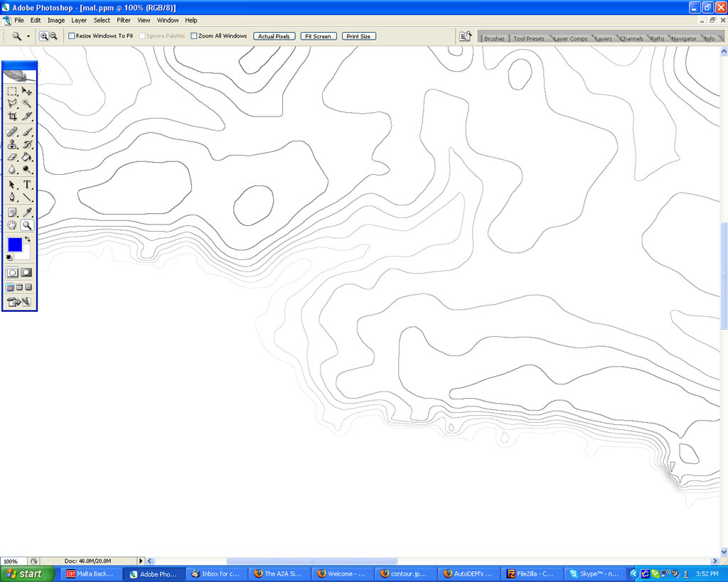728x582 pixels.
Task: Select the Crop tool
Action: tap(12, 116)
